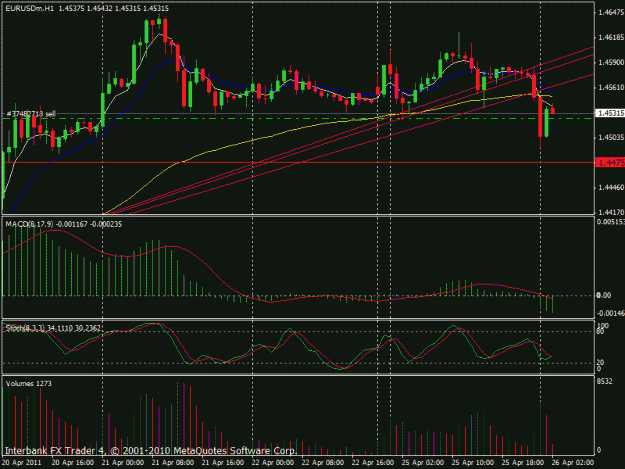The image size is (625, 469).
Task: Click the Volumes 1273 indicator label
Action: click(28, 383)
